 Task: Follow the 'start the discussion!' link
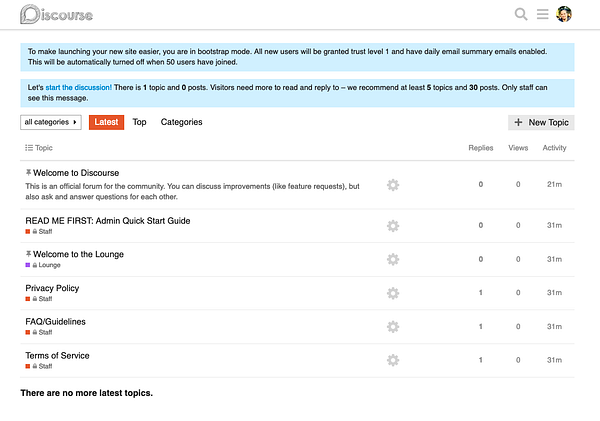79,88
